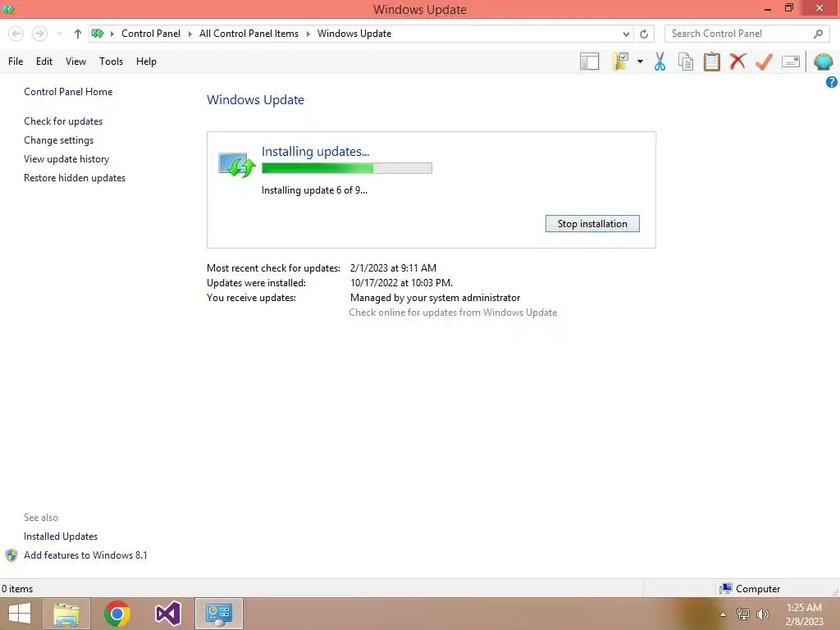Click the window system menu icon in title bar

coord(8,9)
